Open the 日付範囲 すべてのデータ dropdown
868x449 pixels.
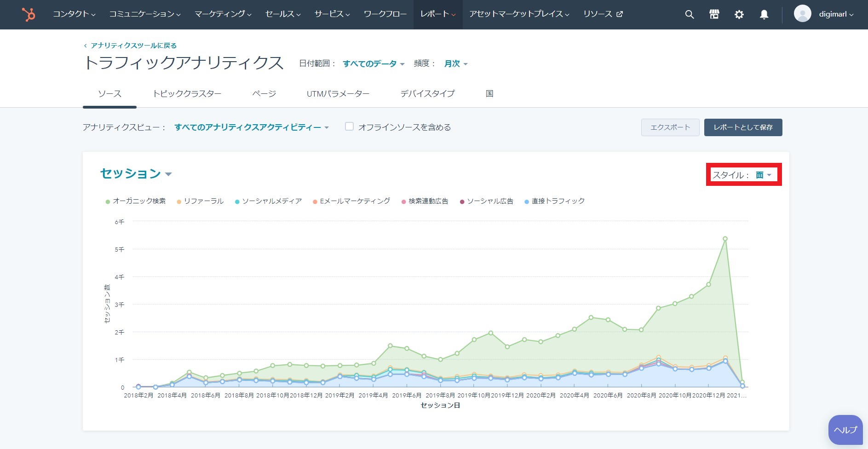pyautogui.click(x=374, y=64)
